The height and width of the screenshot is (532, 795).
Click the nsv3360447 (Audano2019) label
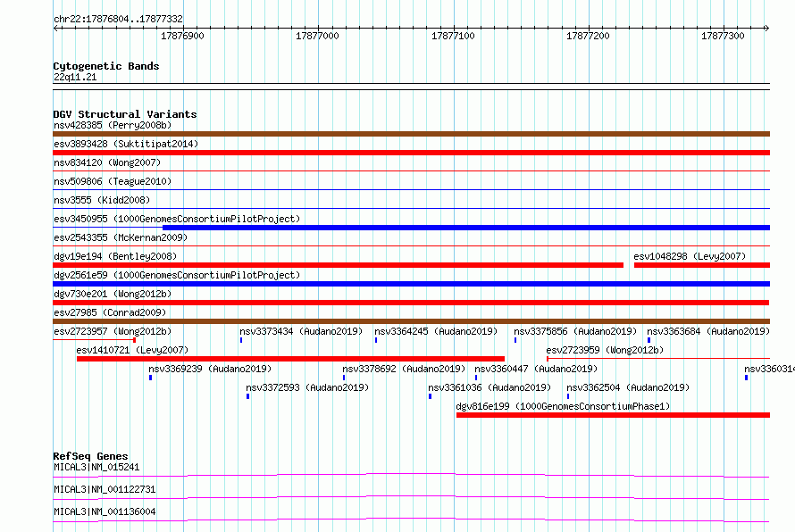pos(536,369)
